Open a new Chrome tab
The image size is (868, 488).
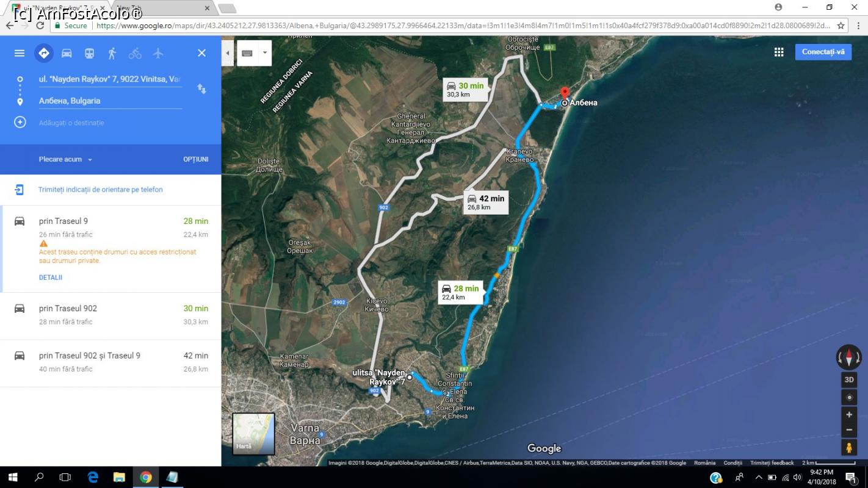click(227, 9)
